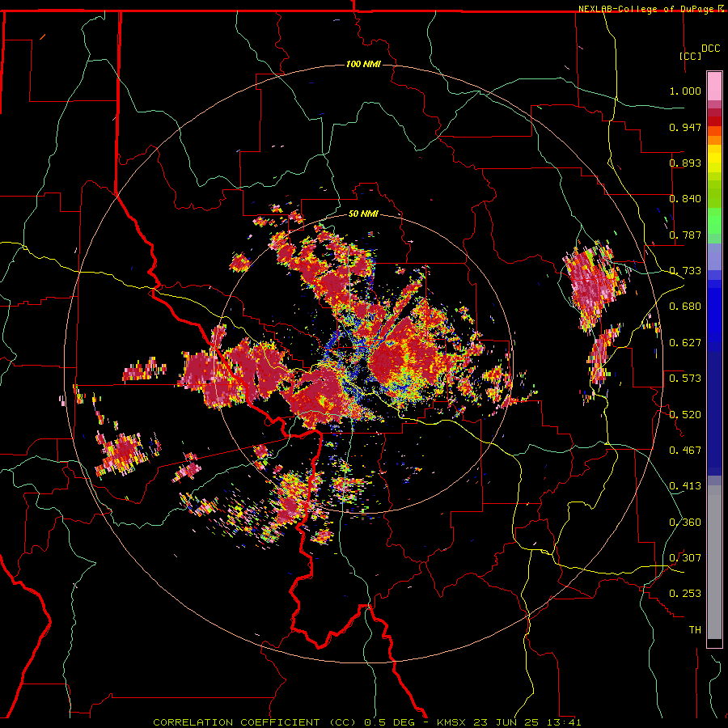Click the 0.893 value on the color scale
This screenshot has width=728, height=728.
pos(685,163)
